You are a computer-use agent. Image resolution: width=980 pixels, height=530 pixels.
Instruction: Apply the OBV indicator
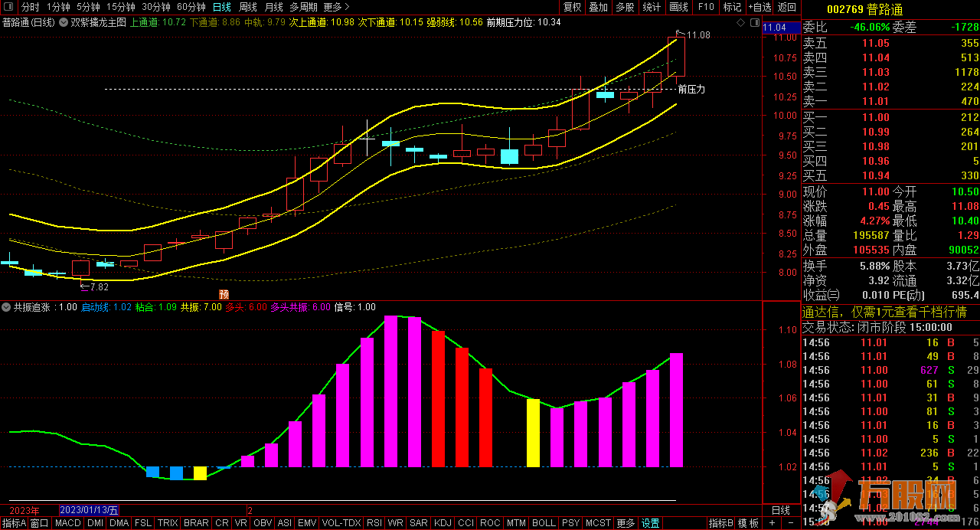[263, 523]
